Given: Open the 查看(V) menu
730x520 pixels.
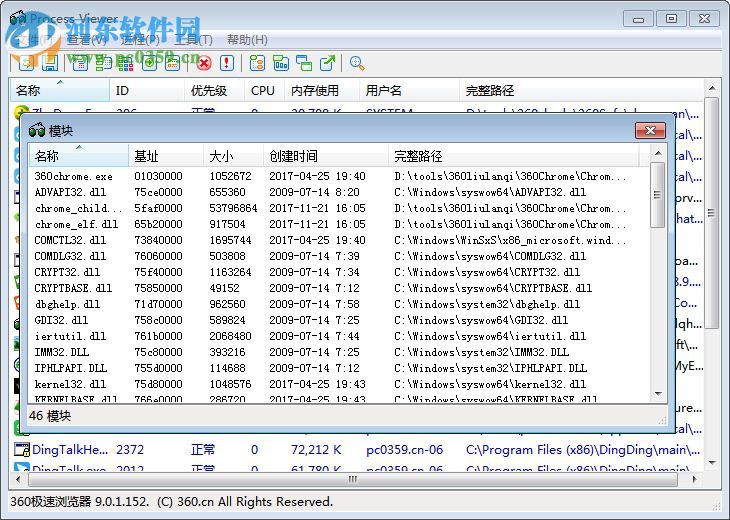Looking at the screenshot, I should 87,40.
